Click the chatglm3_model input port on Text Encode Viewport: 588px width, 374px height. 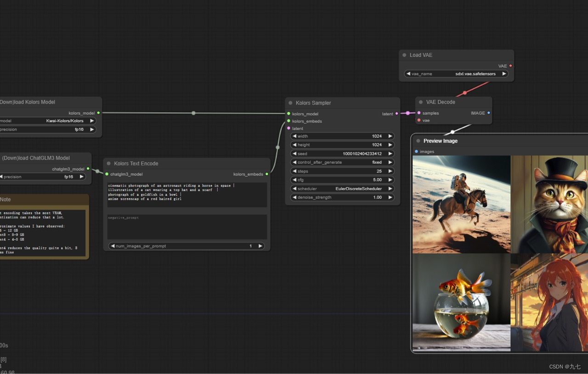[107, 174]
